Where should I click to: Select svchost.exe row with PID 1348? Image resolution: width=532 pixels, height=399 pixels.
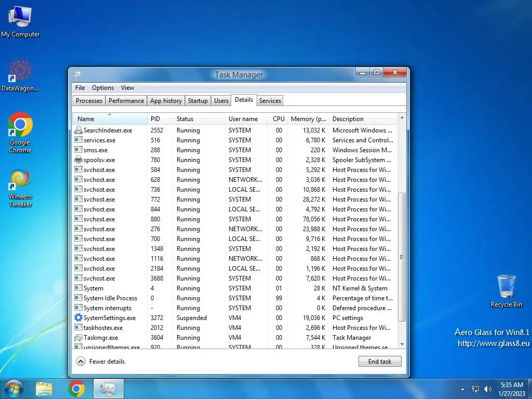[235, 248]
